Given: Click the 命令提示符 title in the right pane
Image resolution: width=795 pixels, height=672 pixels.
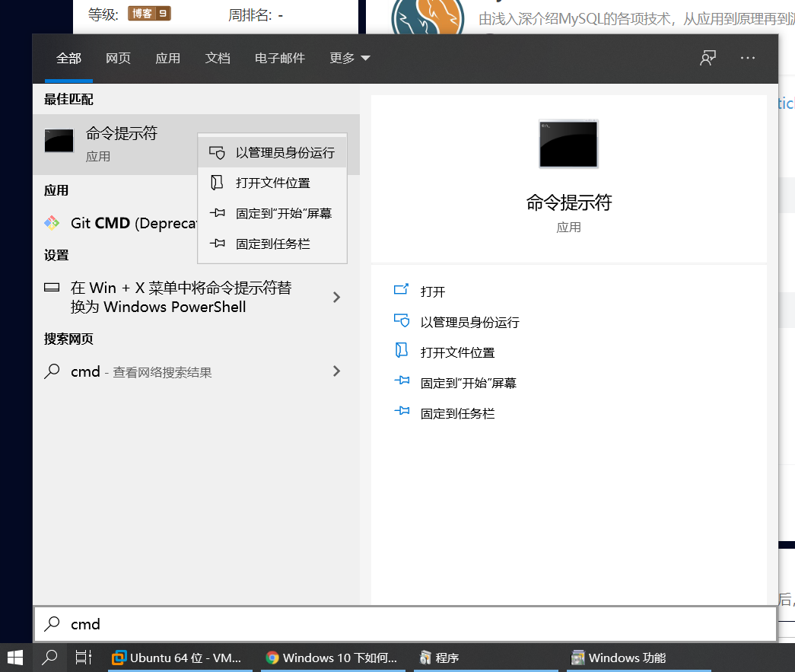Looking at the screenshot, I should pos(569,202).
